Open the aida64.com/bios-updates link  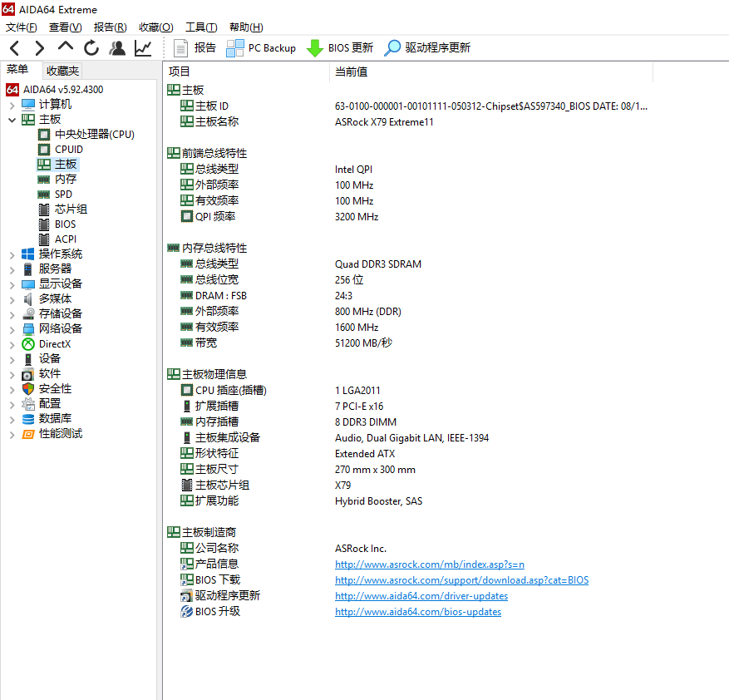[x=418, y=612]
